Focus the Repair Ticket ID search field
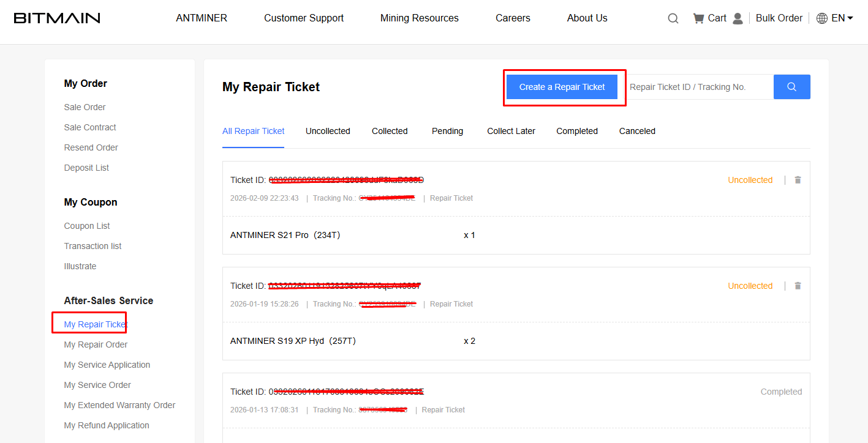 (698, 87)
